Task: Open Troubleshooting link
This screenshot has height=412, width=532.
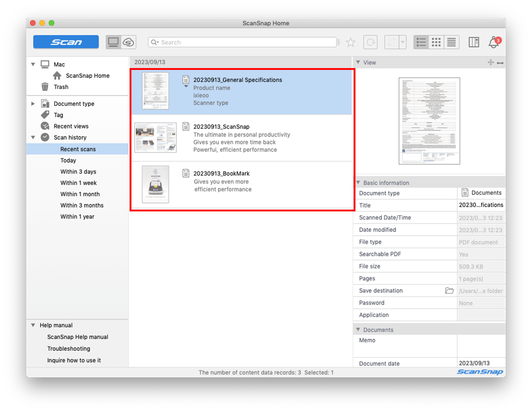Action: click(x=69, y=348)
